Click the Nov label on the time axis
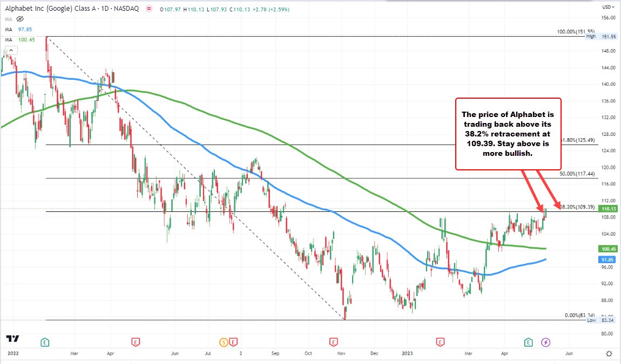 click(x=341, y=353)
